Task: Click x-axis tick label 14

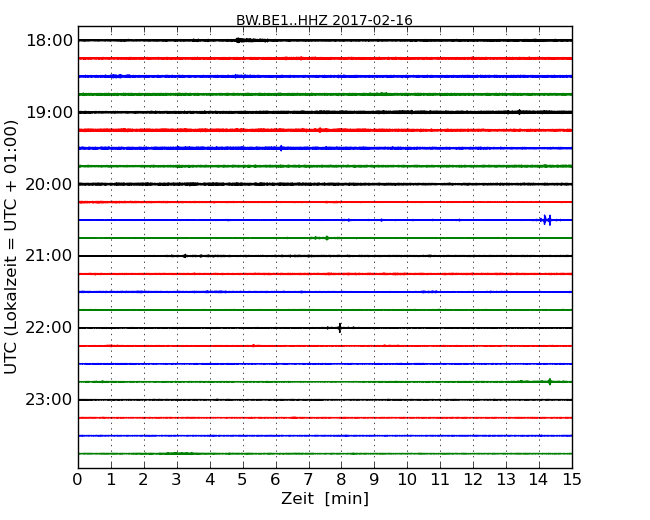Action: coord(539,480)
